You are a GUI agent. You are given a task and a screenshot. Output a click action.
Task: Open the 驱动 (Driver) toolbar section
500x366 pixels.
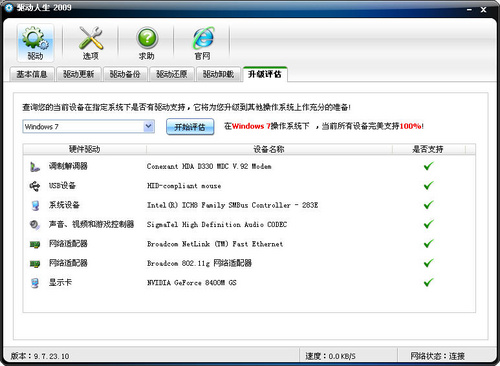(x=35, y=43)
